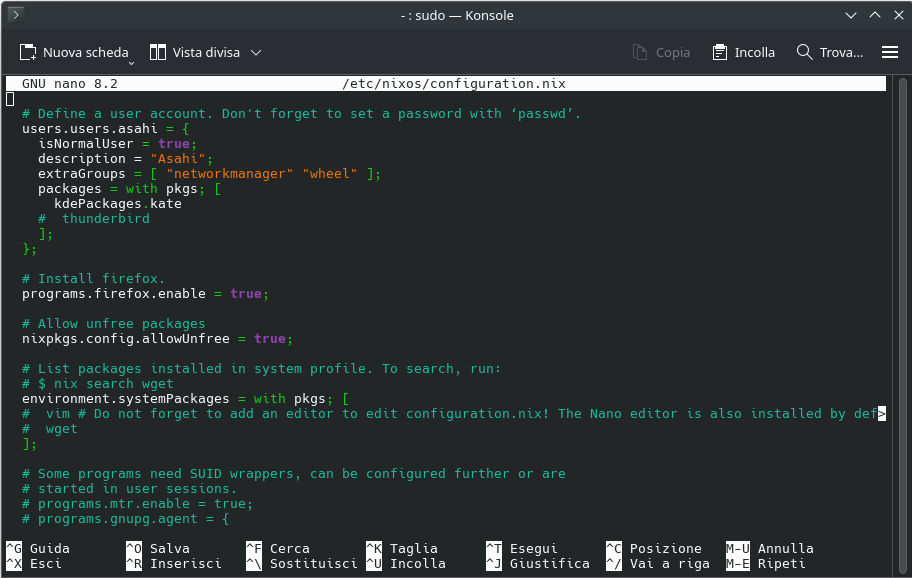This screenshot has height=578, width=912.
Task: Click the Nuova scheda new tab icon
Action: coord(28,52)
